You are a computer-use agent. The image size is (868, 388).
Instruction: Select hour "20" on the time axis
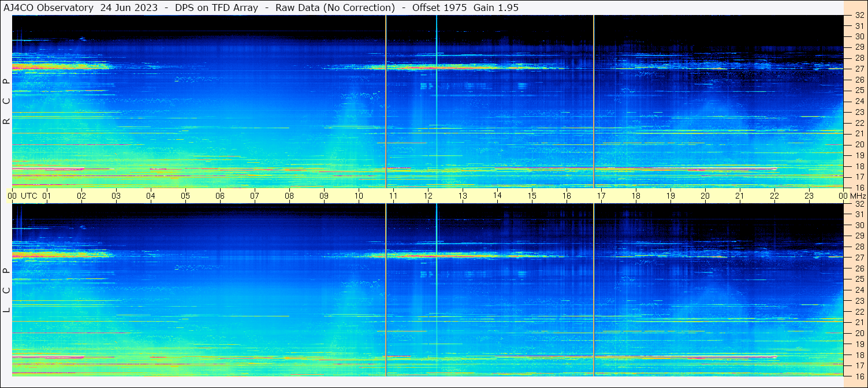point(705,196)
